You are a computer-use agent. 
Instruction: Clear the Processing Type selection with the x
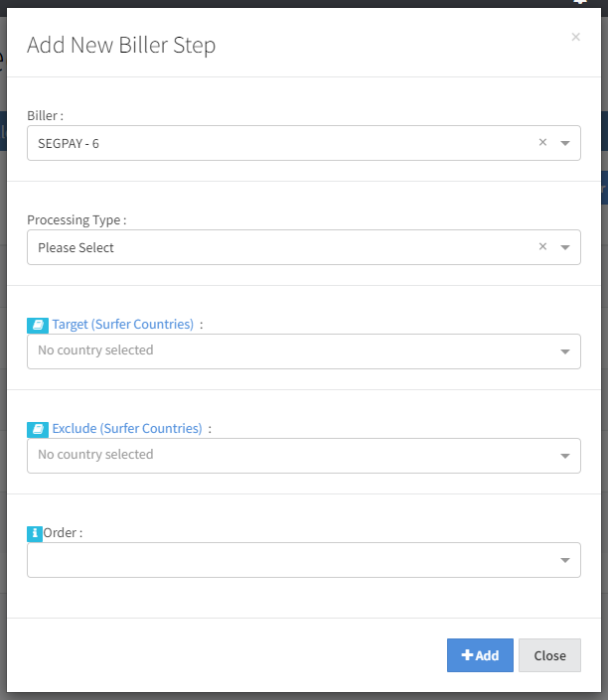(542, 247)
